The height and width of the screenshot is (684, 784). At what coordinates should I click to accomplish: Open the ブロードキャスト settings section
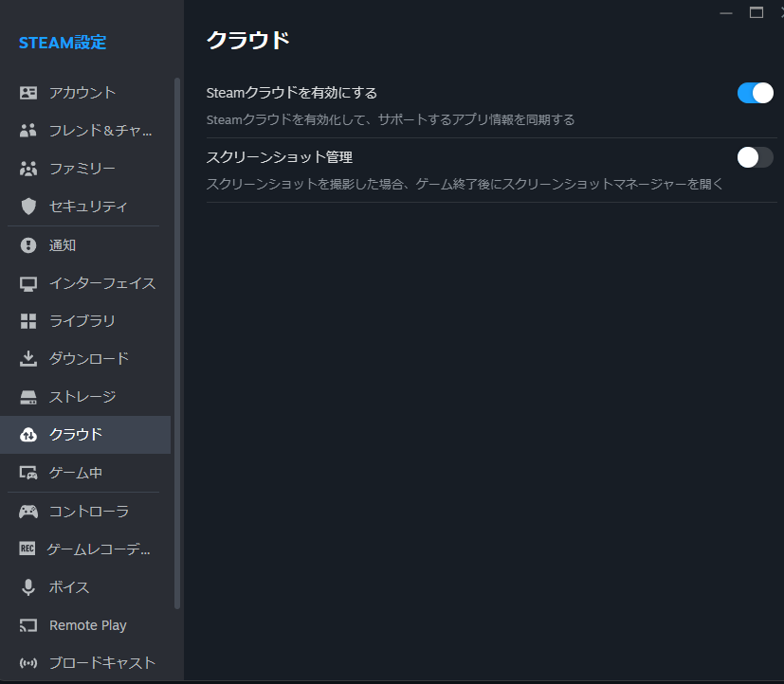101,662
